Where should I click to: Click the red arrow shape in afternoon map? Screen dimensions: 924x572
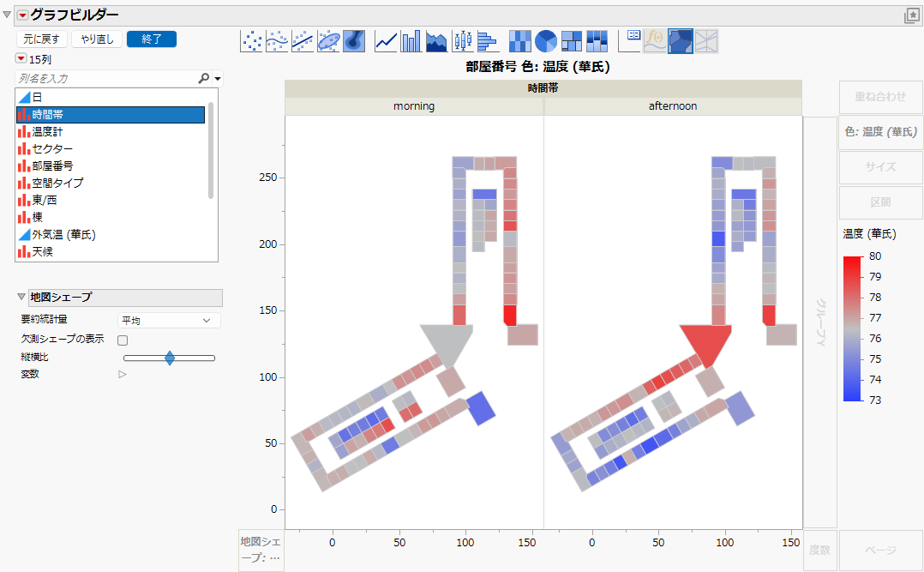706,345
